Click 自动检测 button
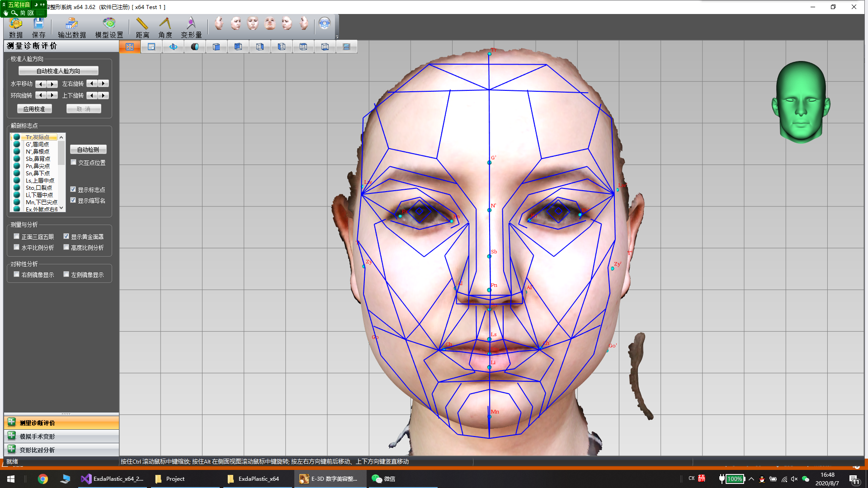The height and width of the screenshot is (488, 868). tap(88, 150)
